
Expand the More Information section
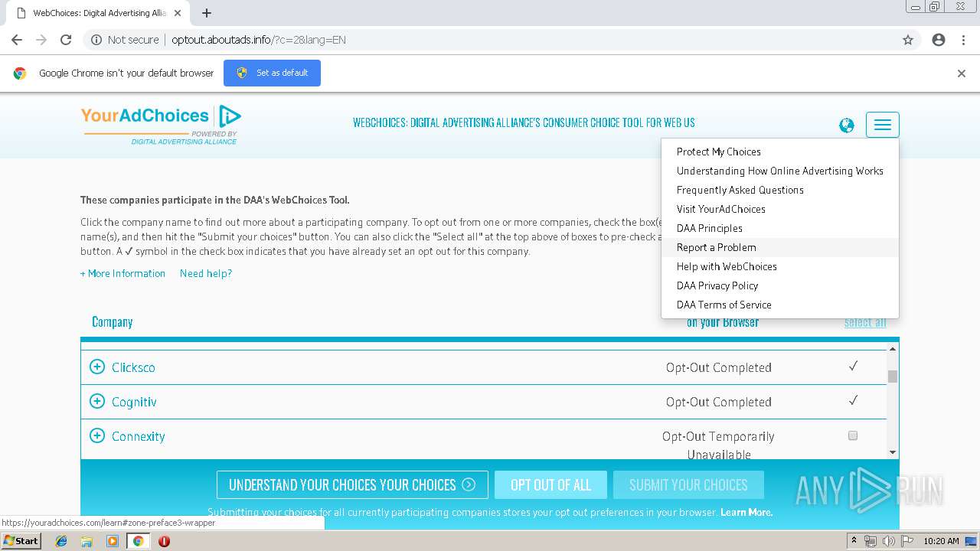pos(122,273)
